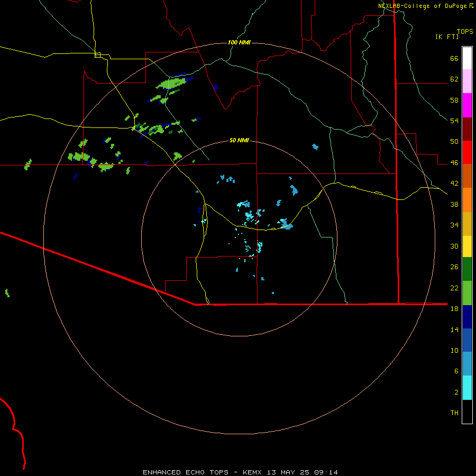
Task: Click the 'ENHANCED ECHO TOPS - KEMX' caption
Action: coord(202,472)
